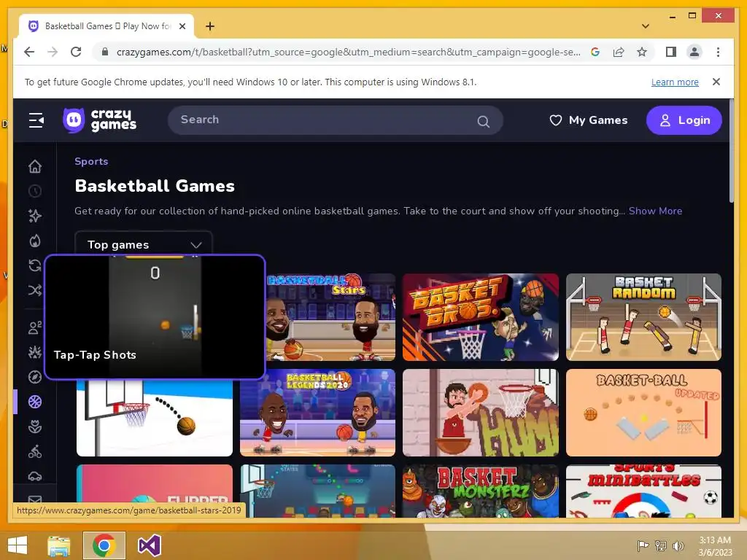Screen dimensions: 747x560
Task: Click the Sports breadcrumb link
Action: 91,161
